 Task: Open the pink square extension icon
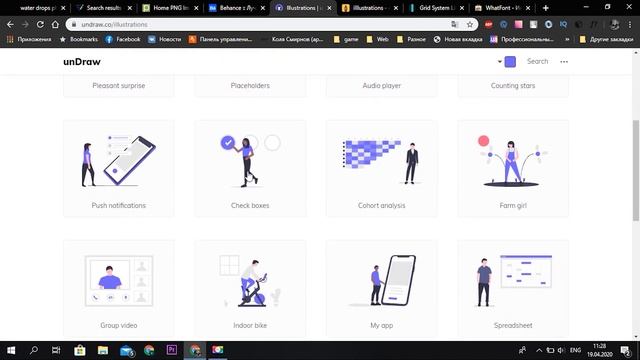[518, 24]
